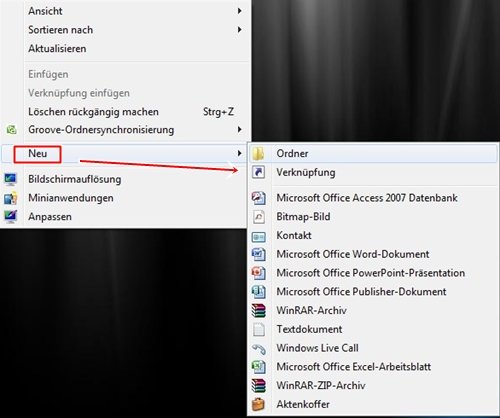Click the Publisher-Dokument icon
Screen dimensions: 500x418
[258, 292]
